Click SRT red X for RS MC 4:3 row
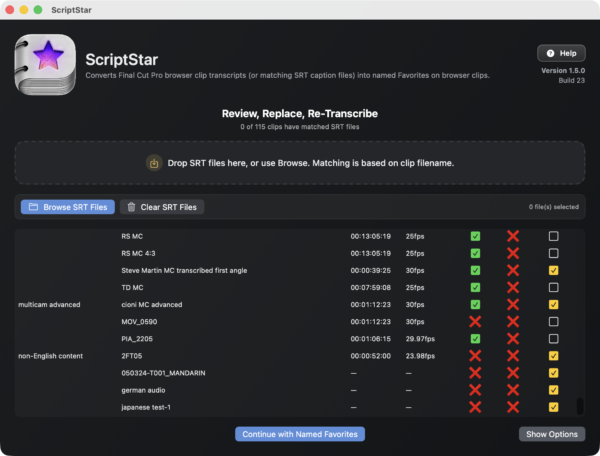 click(x=513, y=253)
